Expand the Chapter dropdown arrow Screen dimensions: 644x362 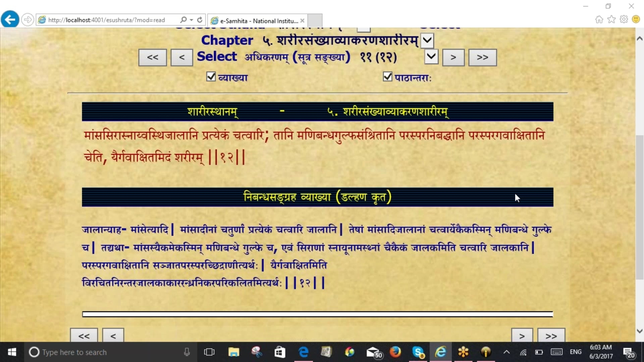pos(427,41)
